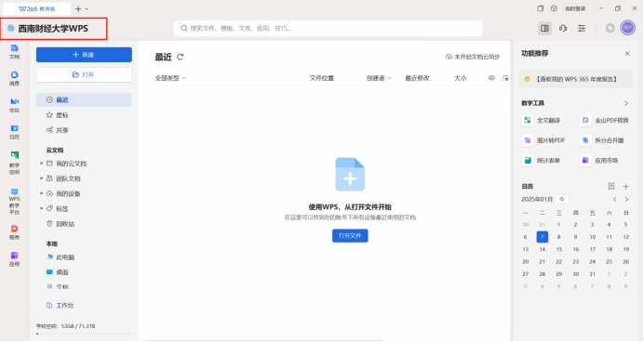Click the 临时登录 button

(x=575, y=8)
